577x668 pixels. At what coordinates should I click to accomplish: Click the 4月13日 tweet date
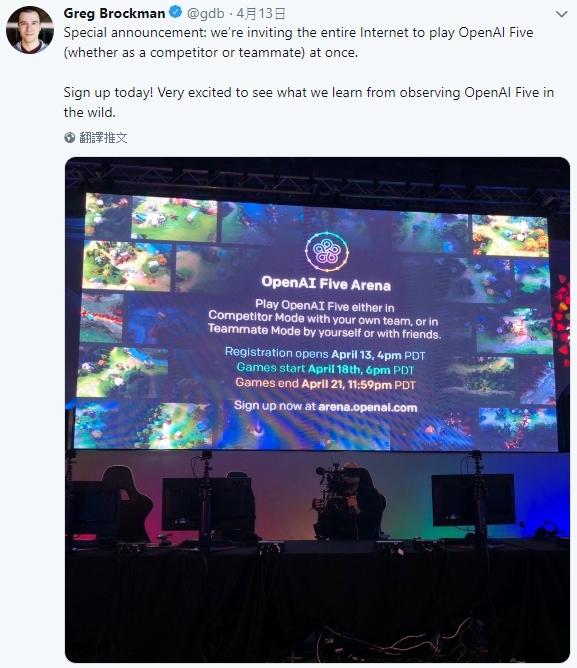(x=261, y=14)
